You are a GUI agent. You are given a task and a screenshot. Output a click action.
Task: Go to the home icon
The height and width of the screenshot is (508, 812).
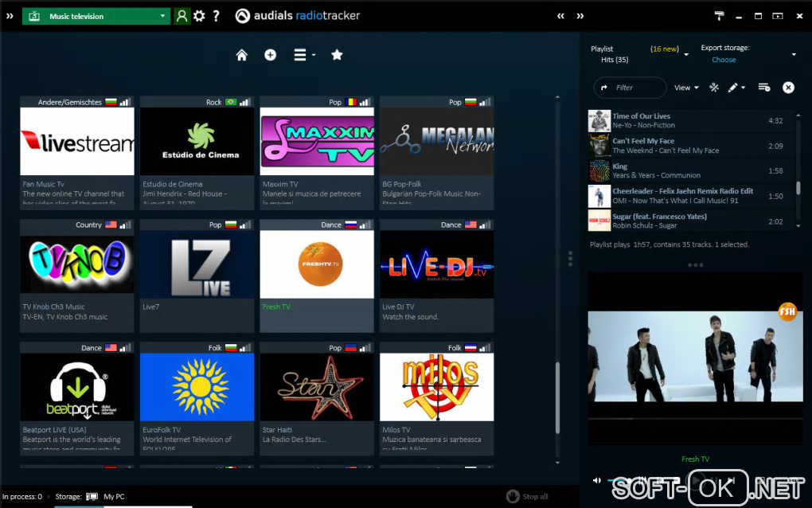coord(242,55)
